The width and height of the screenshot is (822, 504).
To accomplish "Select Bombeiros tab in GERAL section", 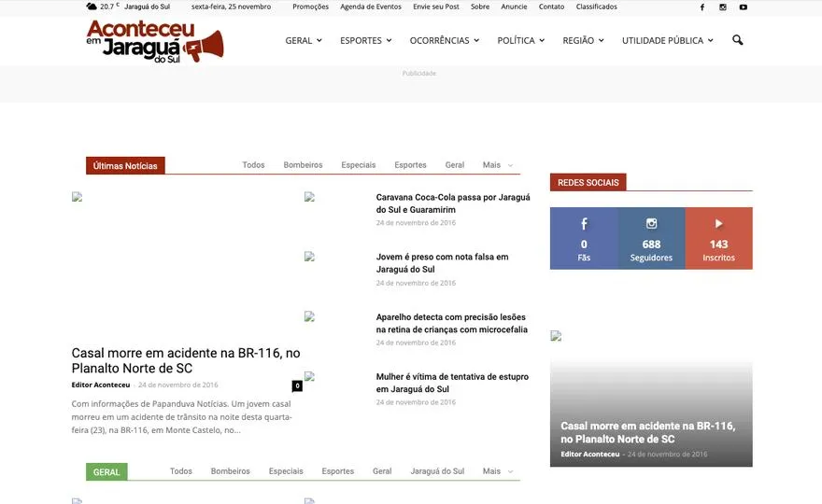I will (231, 471).
